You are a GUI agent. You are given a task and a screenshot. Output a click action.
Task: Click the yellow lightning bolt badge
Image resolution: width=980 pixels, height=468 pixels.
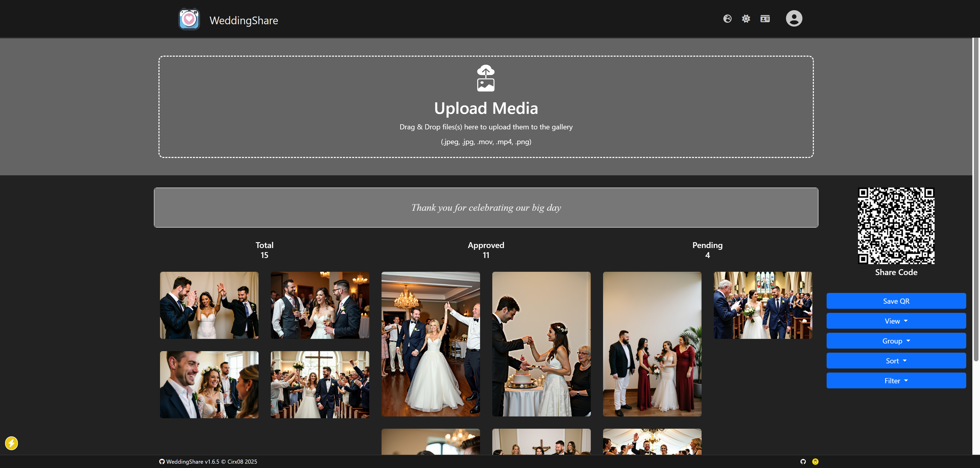pyautogui.click(x=11, y=443)
